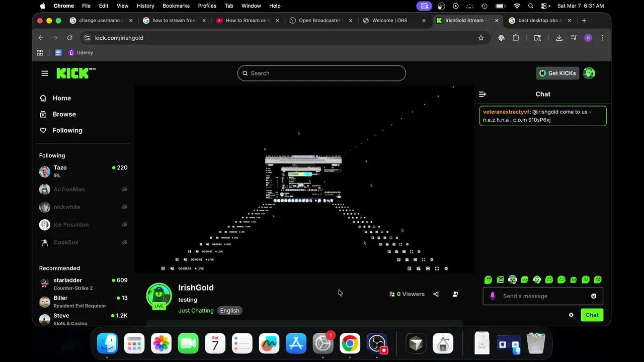Insert the angry square-face emote

501,280
